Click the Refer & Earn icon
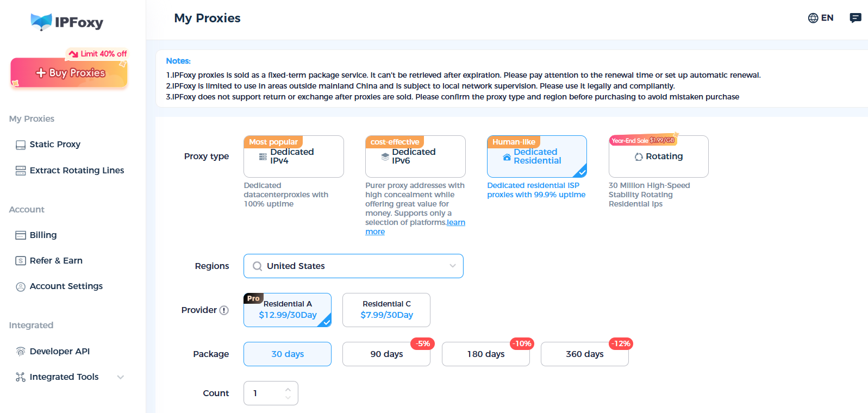 click(21, 261)
